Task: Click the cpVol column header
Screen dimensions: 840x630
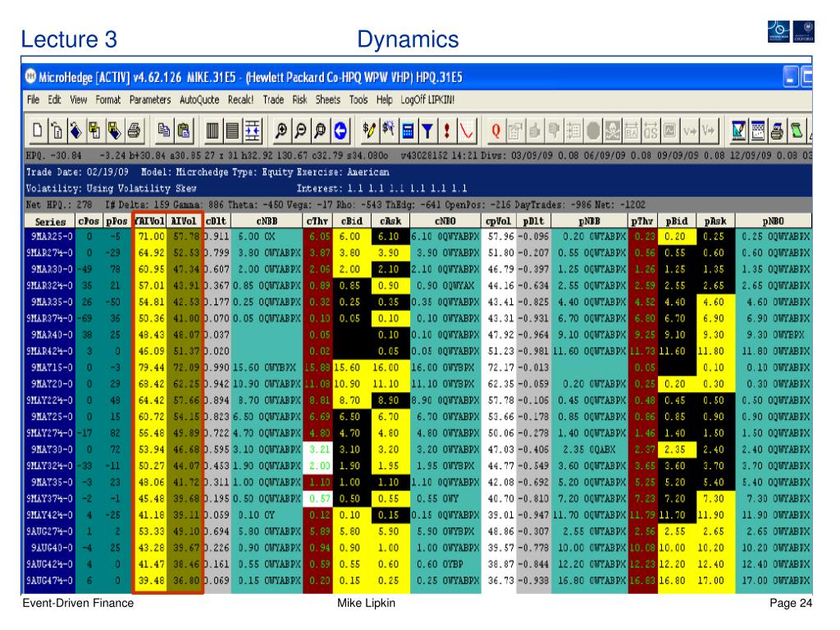Action: [499, 221]
